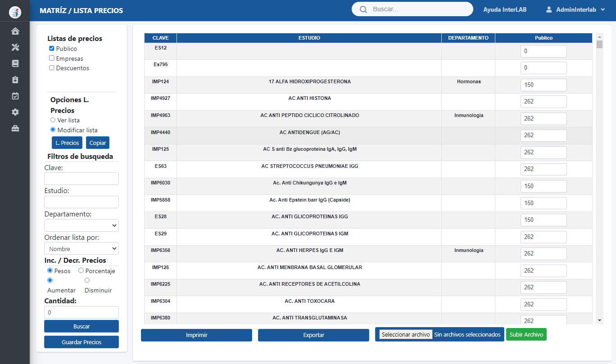Click the Guardar Precios button
Viewport: 616px width, 364px height.
[82, 342]
